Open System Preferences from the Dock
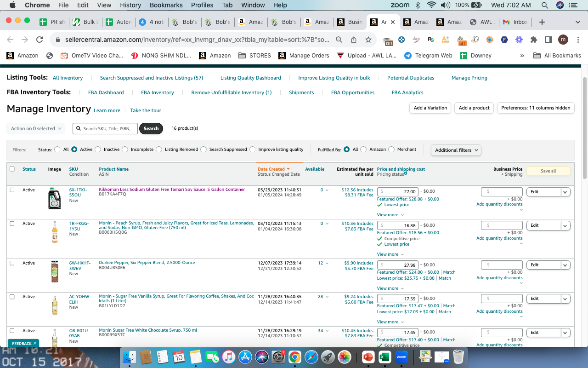 278,356
